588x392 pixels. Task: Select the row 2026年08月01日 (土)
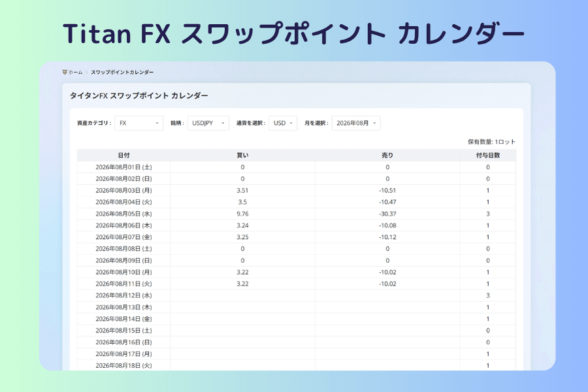(296, 167)
